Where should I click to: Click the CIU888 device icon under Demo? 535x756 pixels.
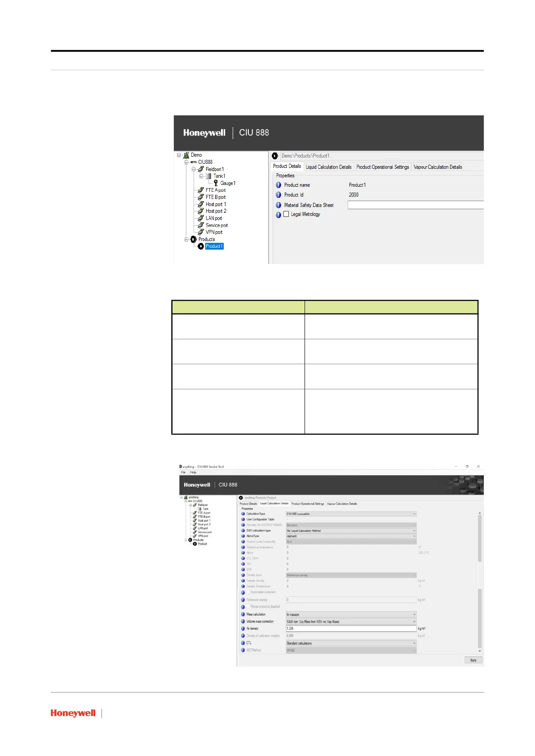[193, 162]
